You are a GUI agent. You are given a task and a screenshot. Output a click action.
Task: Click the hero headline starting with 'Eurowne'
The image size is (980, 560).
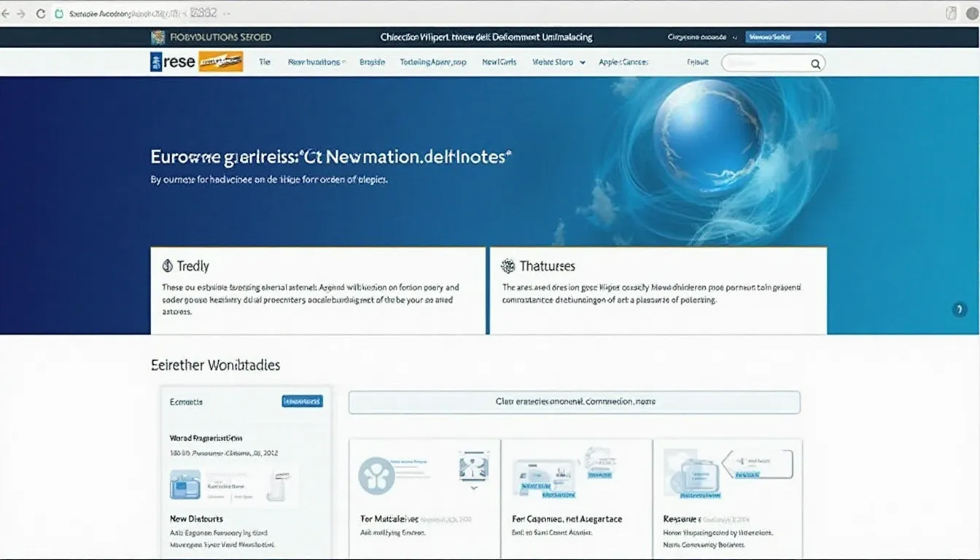331,156
